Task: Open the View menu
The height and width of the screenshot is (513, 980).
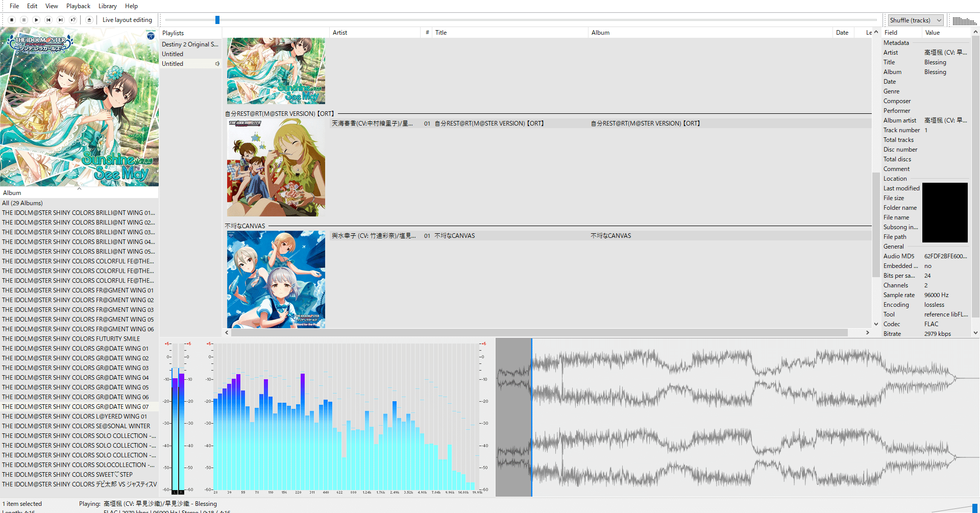Action: point(52,6)
